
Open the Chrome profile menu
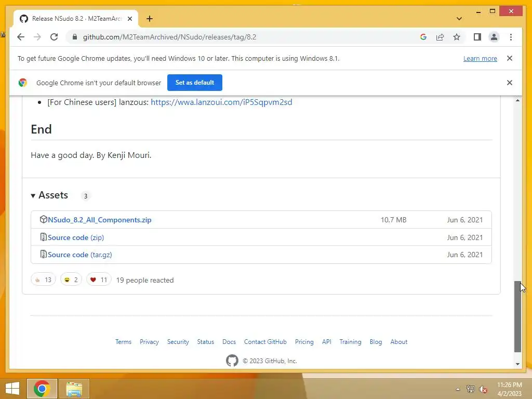[x=494, y=37]
